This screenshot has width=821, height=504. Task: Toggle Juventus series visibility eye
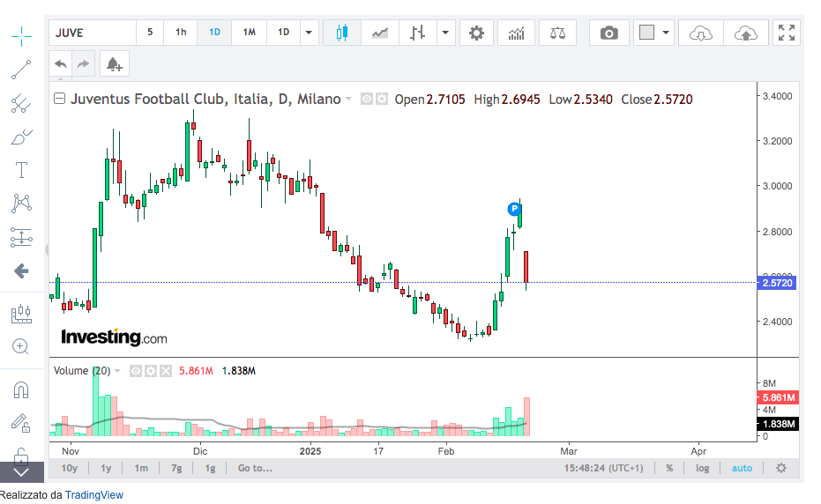click(367, 99)
